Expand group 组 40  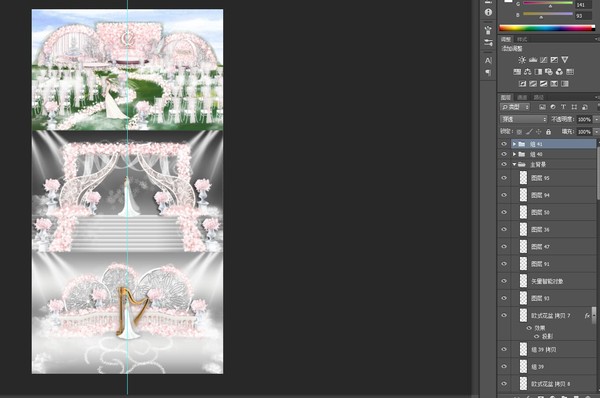click(514, 154)
